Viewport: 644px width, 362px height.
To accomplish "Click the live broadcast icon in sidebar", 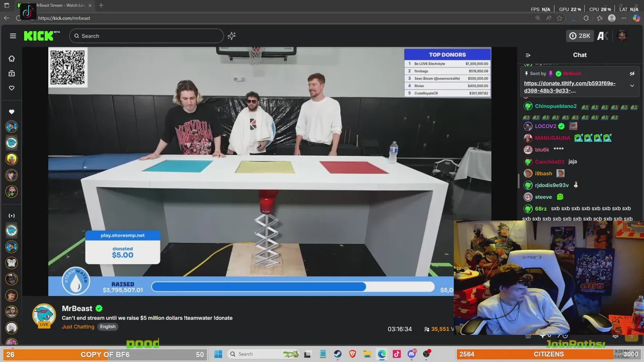I will 12,216.
